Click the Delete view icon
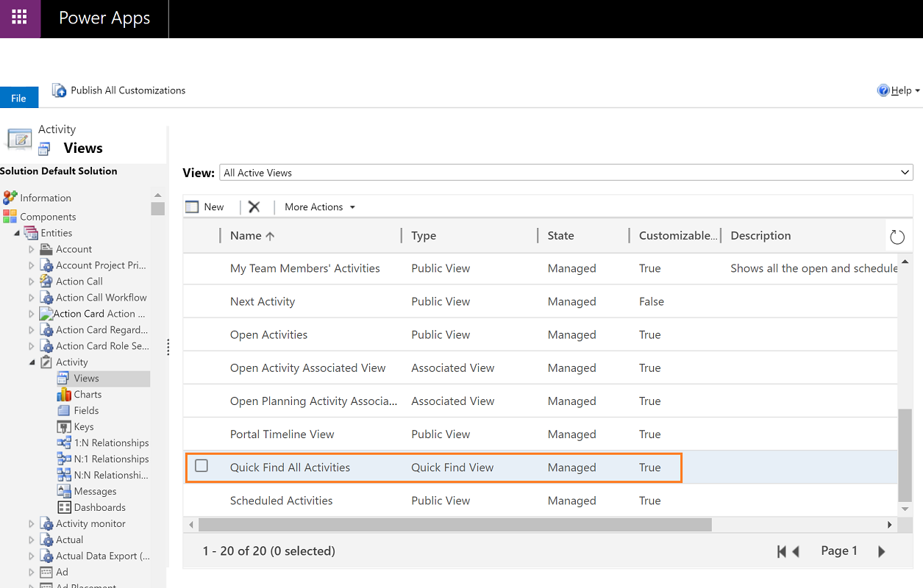The height and width of the screenshot is (588, 923). (255, 207)
